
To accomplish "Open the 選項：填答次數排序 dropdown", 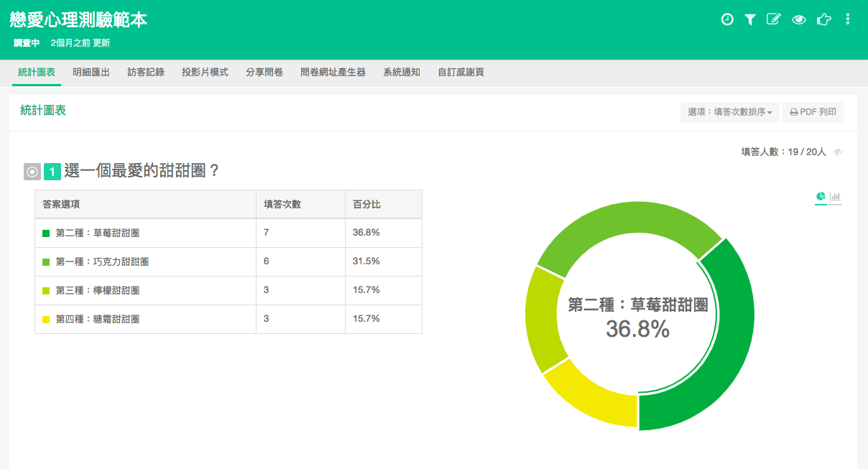I will click(x=729, y=112).
